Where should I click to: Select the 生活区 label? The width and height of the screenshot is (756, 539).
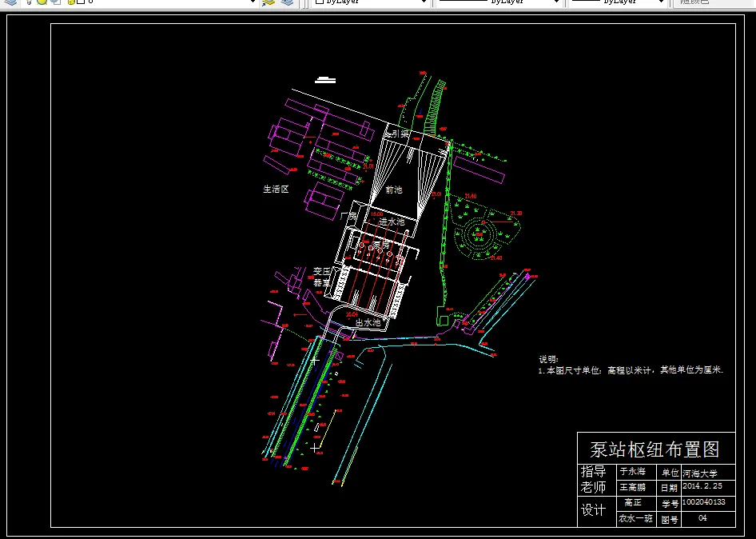pyautogui.click(x=276, y=190)
